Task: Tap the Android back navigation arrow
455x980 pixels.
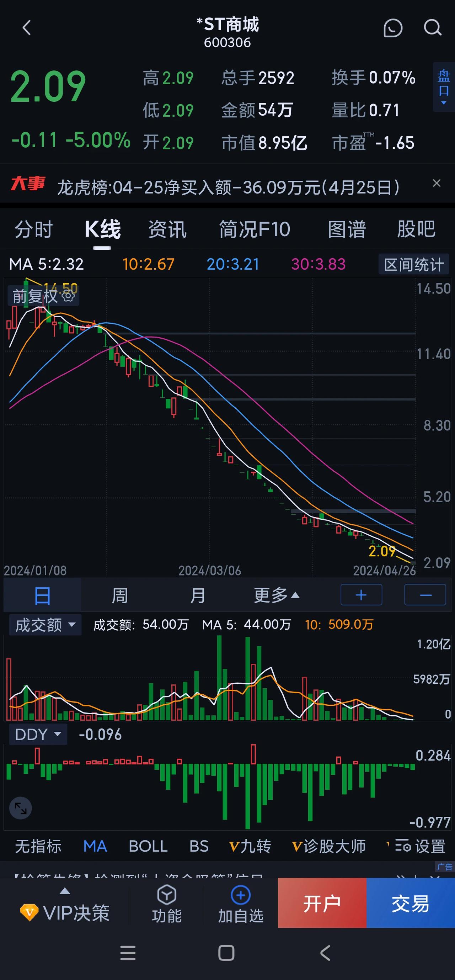Action: tap(325, 953)
